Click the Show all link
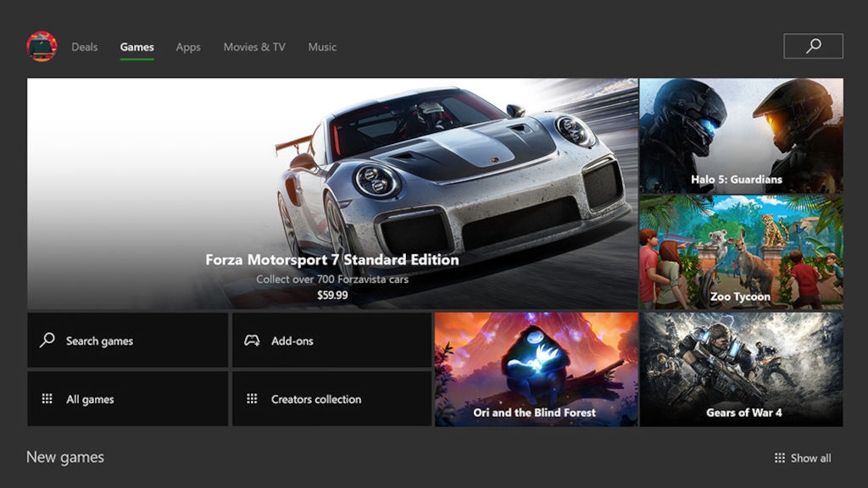 [x=810, y=457]
